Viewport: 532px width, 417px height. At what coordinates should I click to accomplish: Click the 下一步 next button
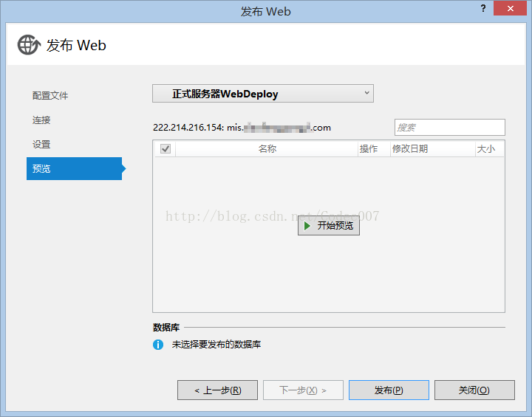click(303, 390)
